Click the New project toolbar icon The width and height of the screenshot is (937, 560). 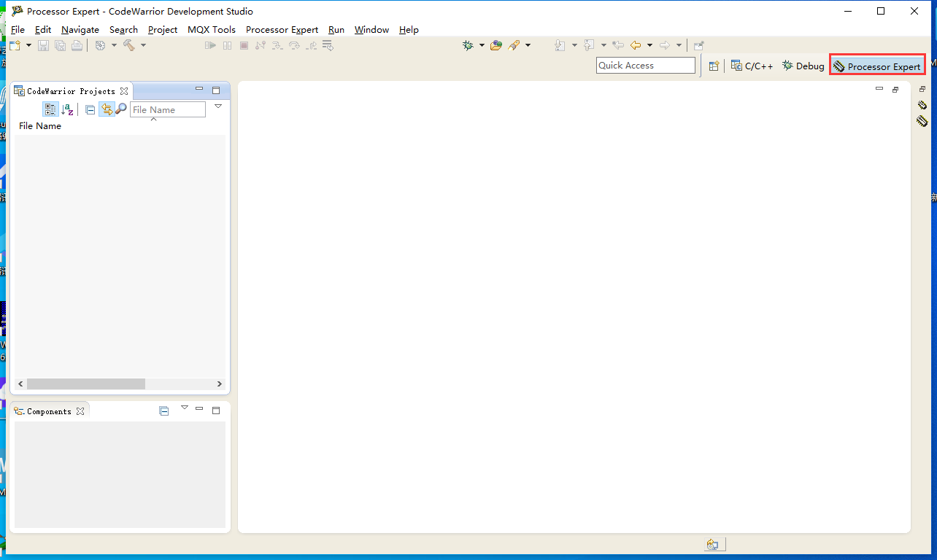point(15,45)
